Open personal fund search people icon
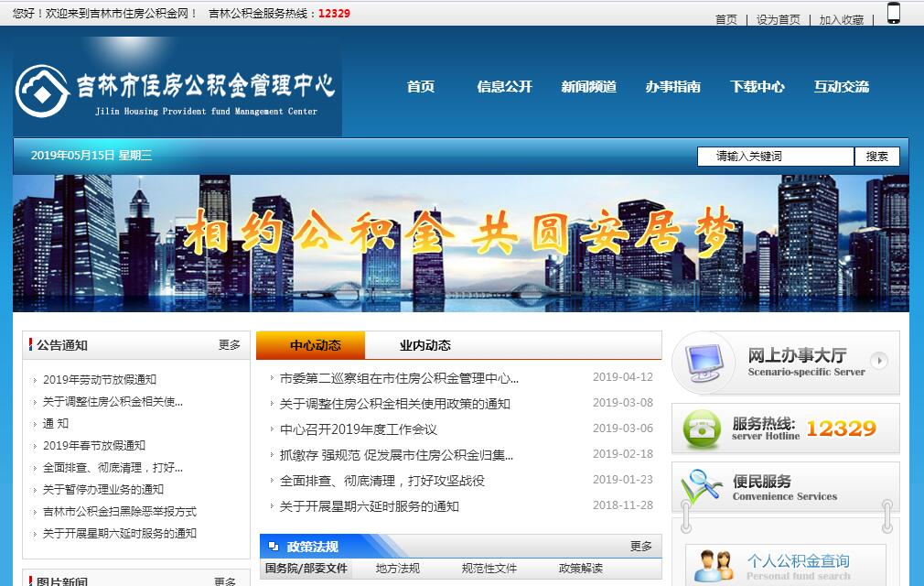924x586 pixels. 714,567
